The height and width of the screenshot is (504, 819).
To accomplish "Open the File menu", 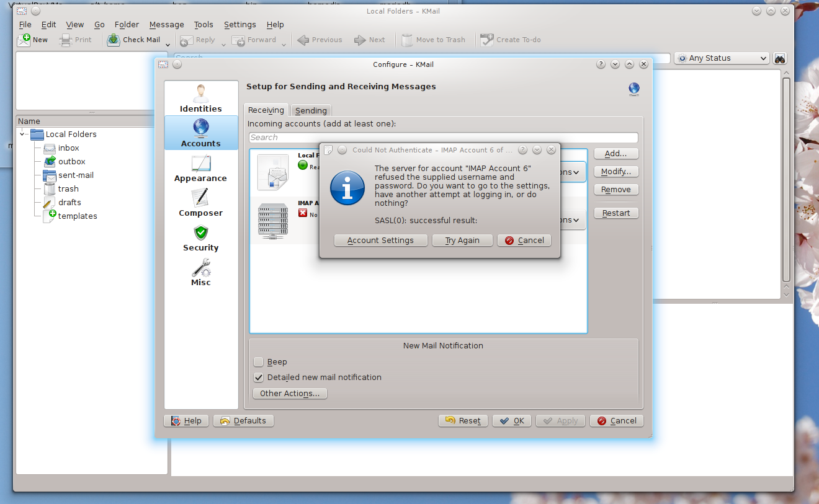I will [x=25, y=24].
